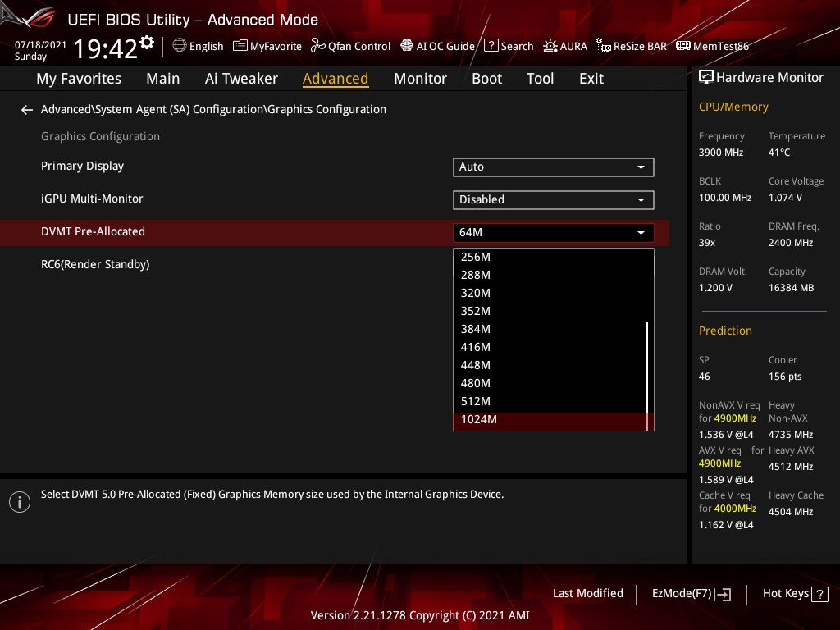840x630 pixels.
Task: Open the Primary Display dropdown
Action: pyautogui.click(x=553, y=167)
